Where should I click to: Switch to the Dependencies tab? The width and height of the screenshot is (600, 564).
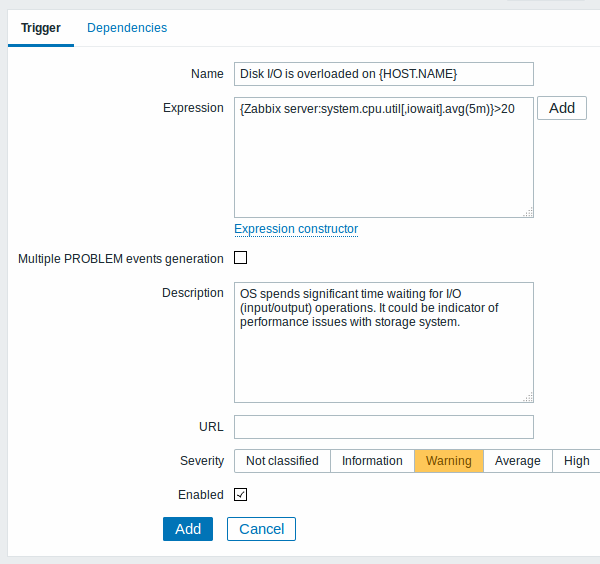(127, 28)
